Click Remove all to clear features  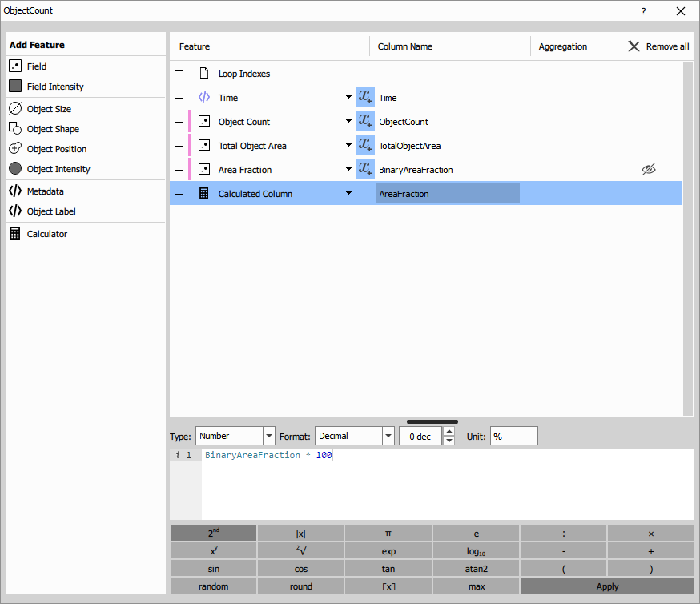coord(657,46)
